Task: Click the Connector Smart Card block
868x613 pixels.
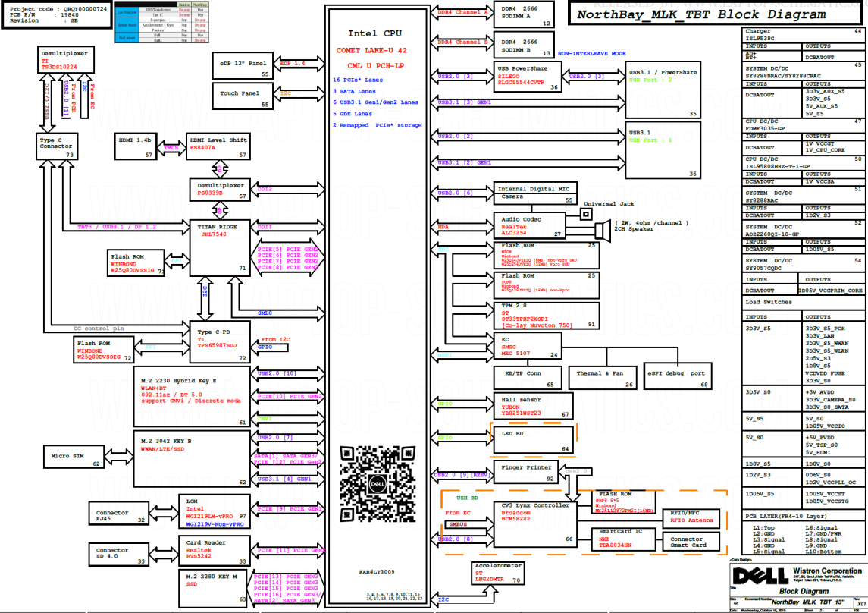Action: point(691,542)
